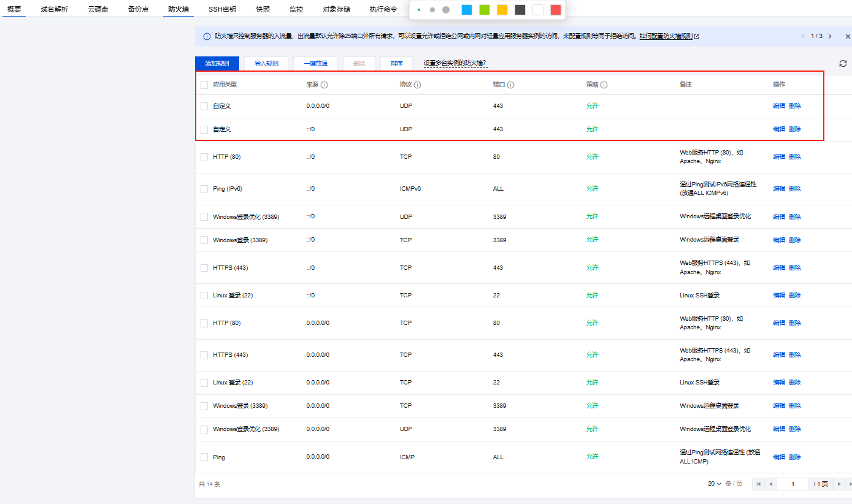Delete the HTTPS (443) rule with source 0.0.0.0/0

tap(795, 355)
